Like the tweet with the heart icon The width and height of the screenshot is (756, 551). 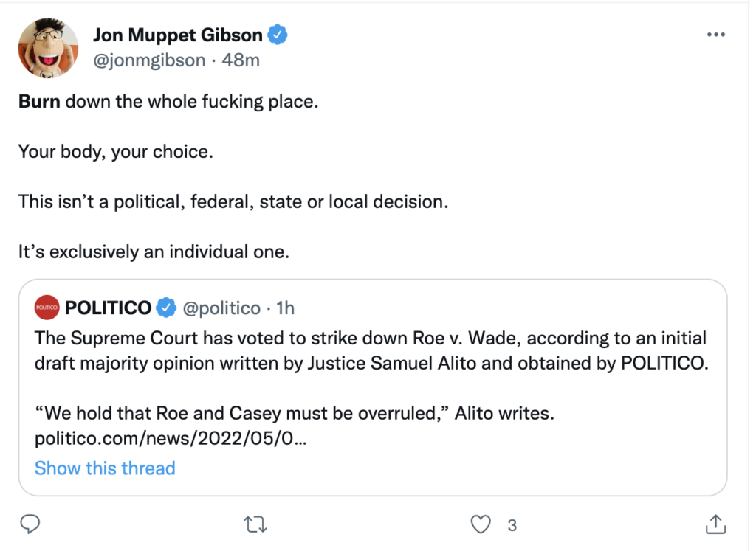tap(481, 524)
